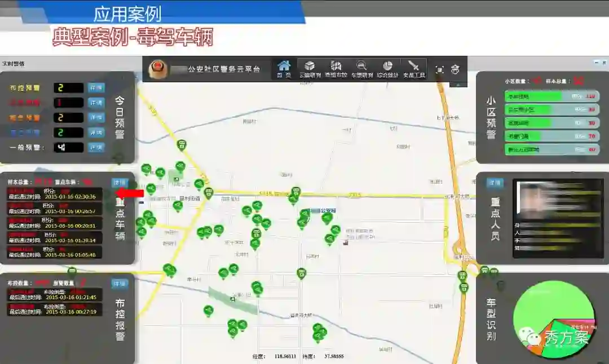
Task: Click the fullscreen frame icon in the nav bar
Action: click(x=439, y=69)
